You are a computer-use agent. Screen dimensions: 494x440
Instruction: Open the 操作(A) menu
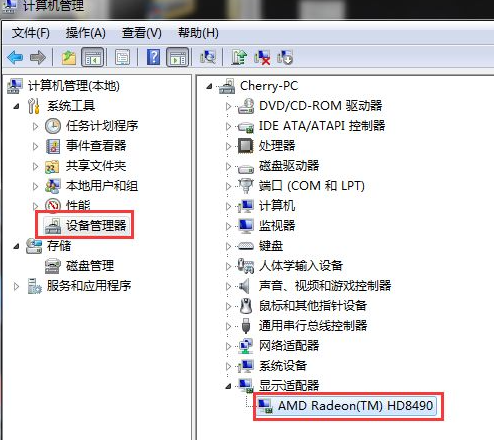coord(86,33)
